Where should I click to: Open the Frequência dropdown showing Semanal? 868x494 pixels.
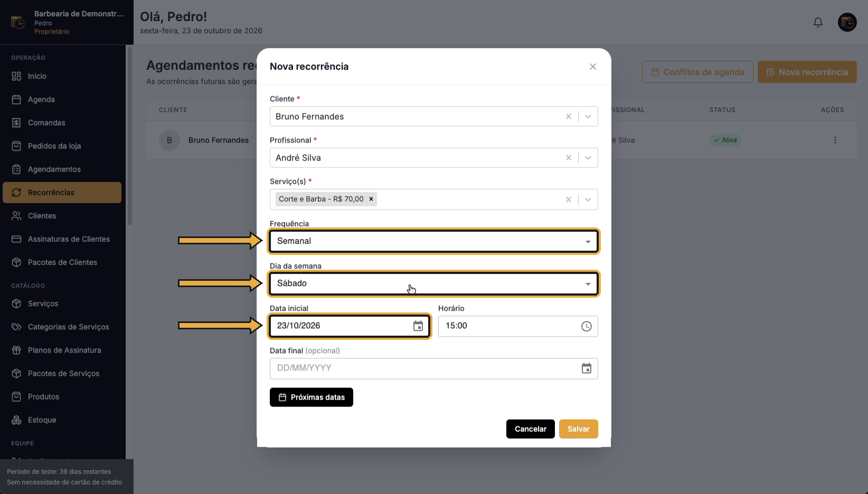[434, 241]
